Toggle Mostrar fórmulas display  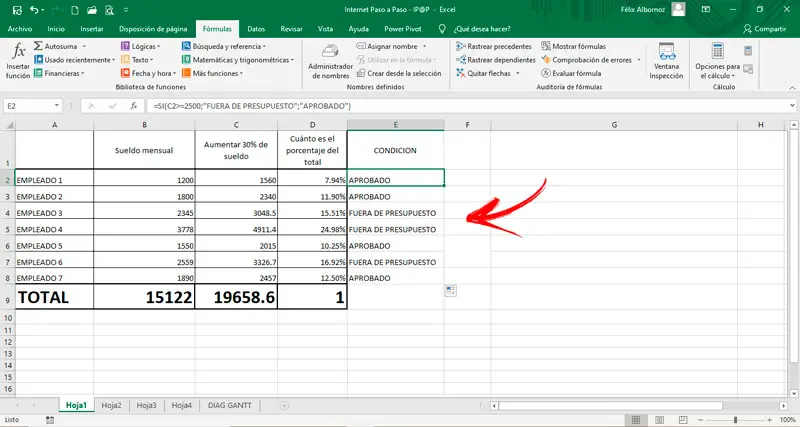[x=574, y=46]
